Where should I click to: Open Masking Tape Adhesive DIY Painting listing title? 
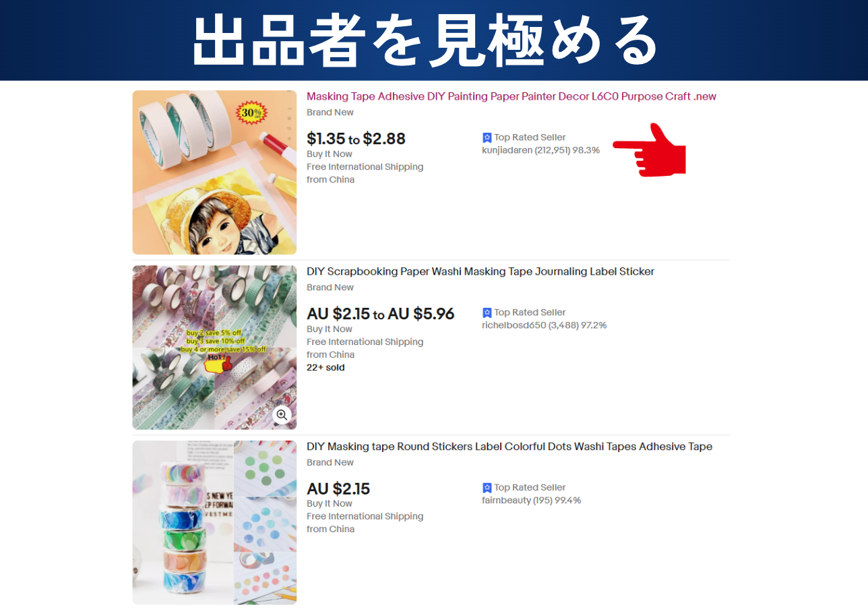[x=511, y=96]
